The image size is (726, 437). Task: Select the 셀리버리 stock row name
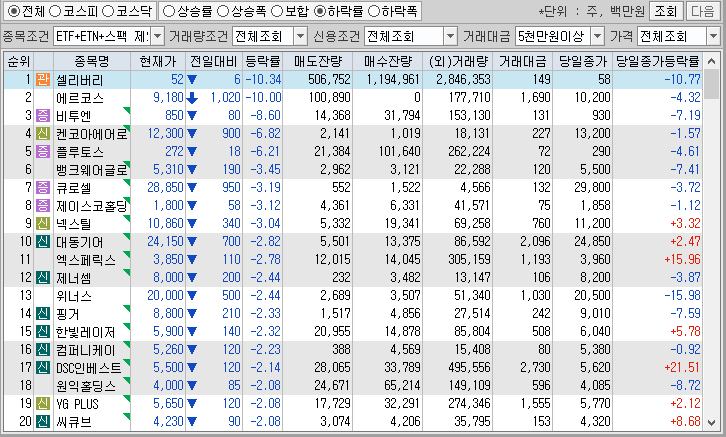[79, 80]
